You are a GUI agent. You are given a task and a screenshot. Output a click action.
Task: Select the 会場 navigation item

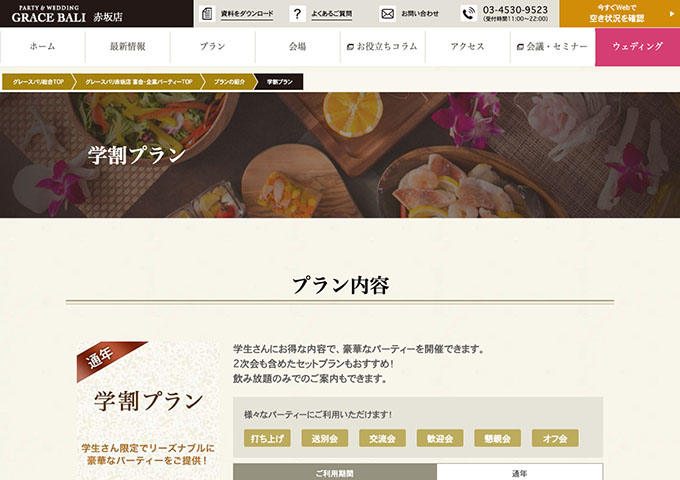tap(298, 46)
